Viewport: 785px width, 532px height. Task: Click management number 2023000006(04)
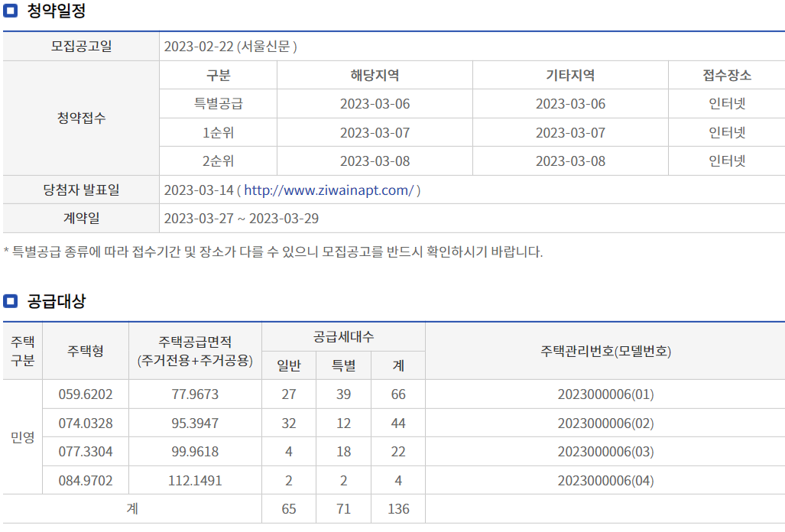[605, 481]
